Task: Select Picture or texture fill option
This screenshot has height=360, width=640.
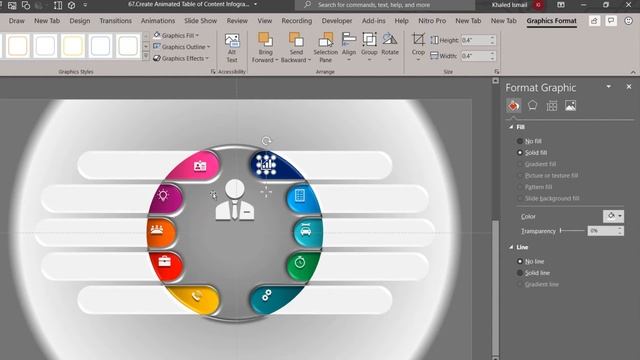Action: coord(547,176)
